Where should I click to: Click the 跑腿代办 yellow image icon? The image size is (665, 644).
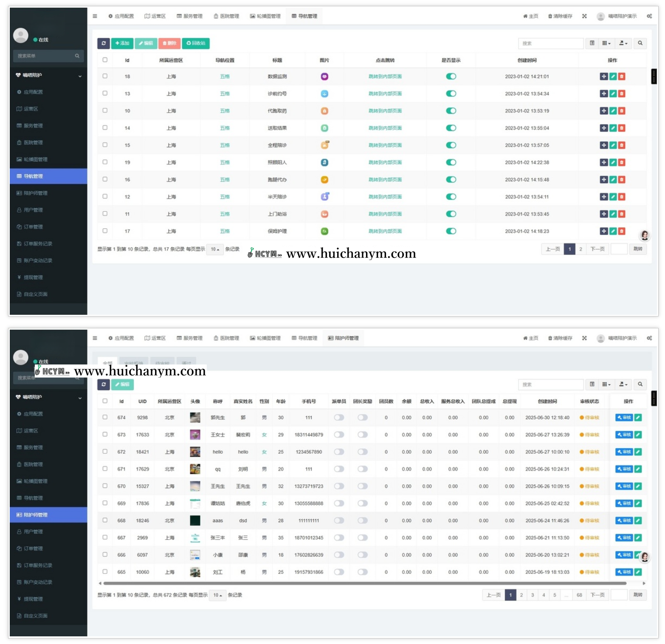coord(324,180)
